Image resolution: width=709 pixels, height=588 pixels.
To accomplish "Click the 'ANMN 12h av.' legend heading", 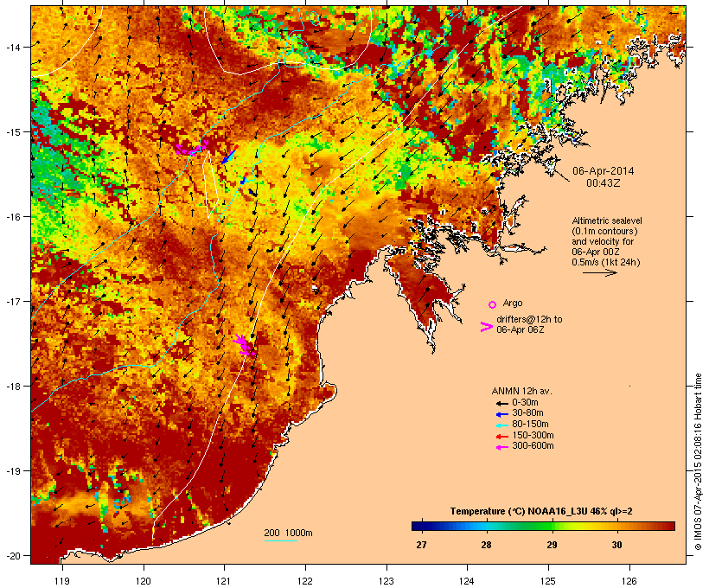I will pyautogui.click(x=521, y=391).
